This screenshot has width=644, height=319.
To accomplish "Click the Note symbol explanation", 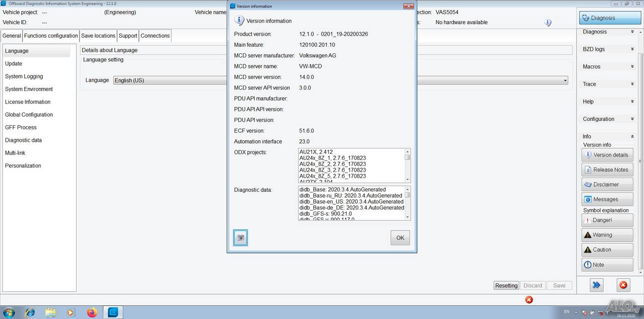I will [607, 265].
